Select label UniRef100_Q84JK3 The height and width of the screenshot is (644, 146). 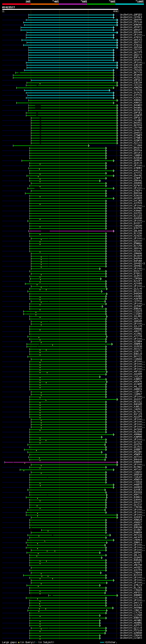pos(131,40)
